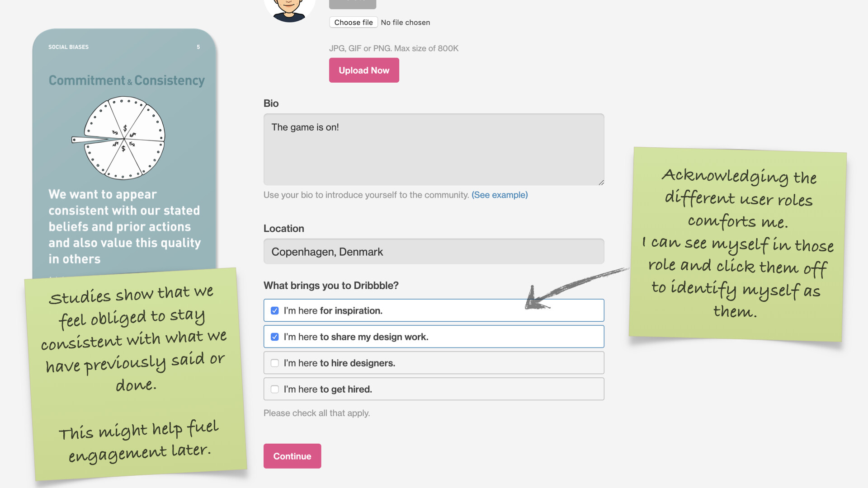
Task: Click the spinning wheel illustration
Action: point(123,138)
